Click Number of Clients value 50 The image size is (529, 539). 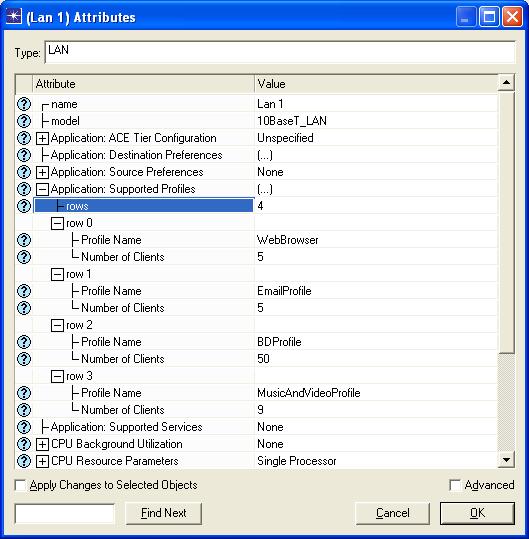click(263, 359)
